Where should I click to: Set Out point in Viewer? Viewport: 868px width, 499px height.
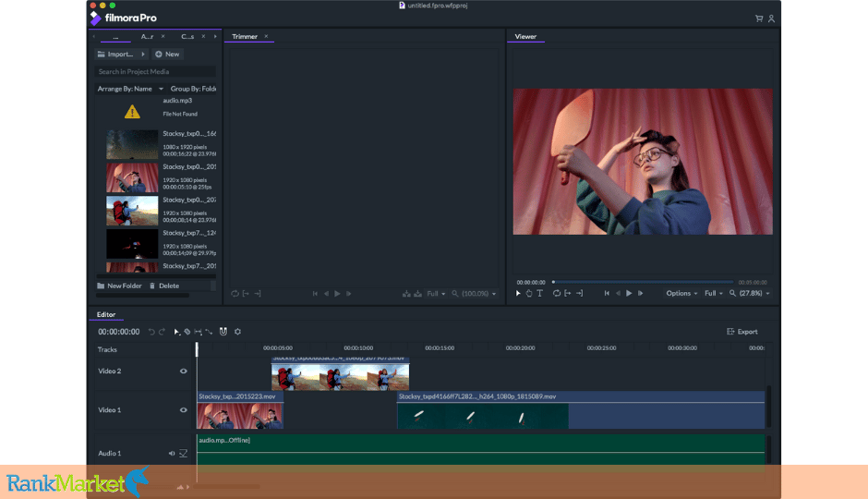pyautogui.click(x=579, y=294)
